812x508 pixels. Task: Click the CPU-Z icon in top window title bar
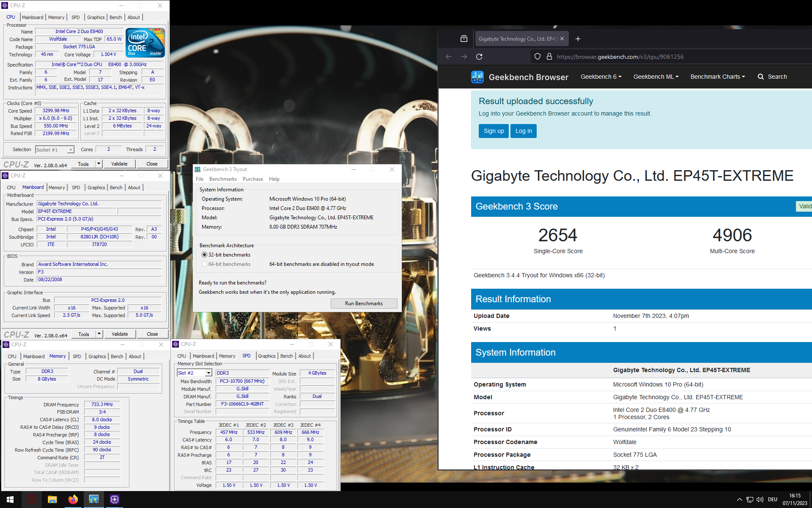tap(5, 6)
